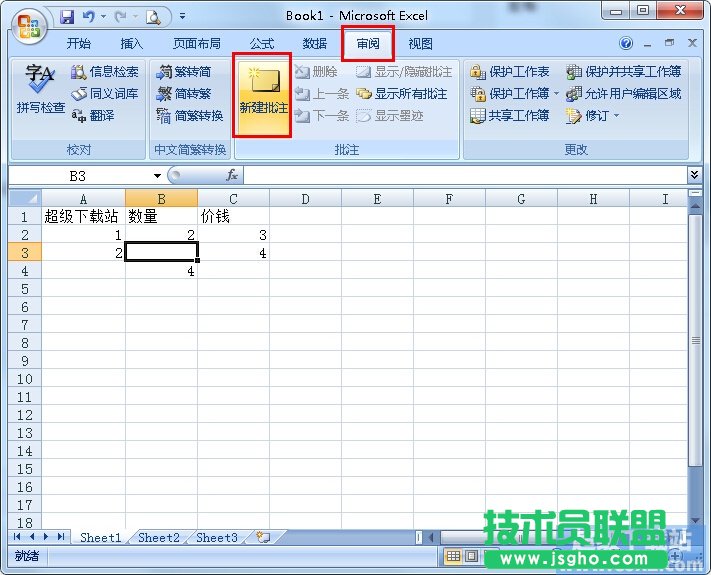The height and width of the screenshot is (575, 711).
Task: Switch to the Sheet2 tab
Action: click(x=159, y=537)
